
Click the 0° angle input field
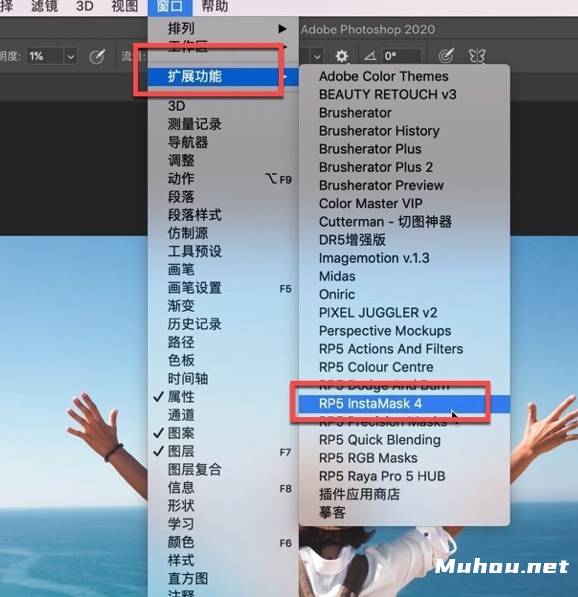click(402, 56)
